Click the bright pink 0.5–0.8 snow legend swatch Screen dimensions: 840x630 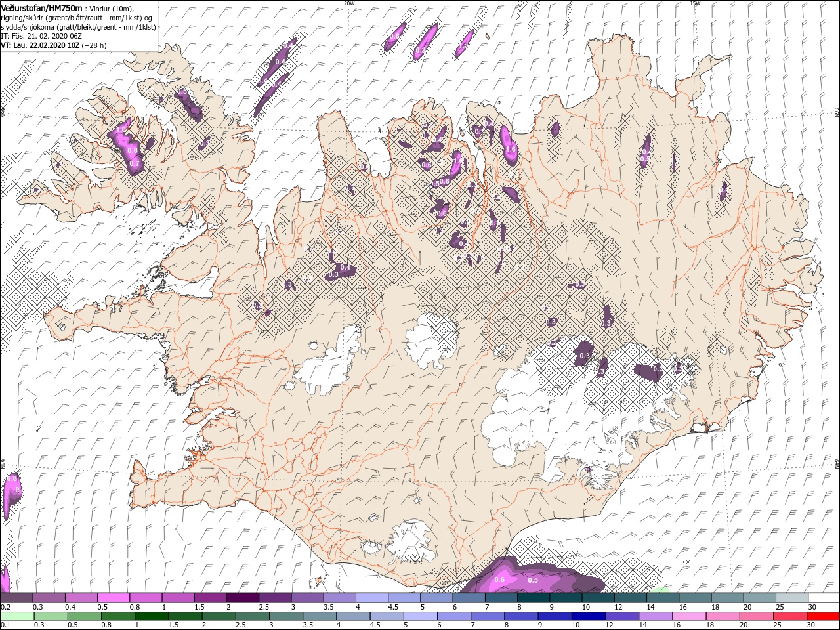tap(114, 598)
